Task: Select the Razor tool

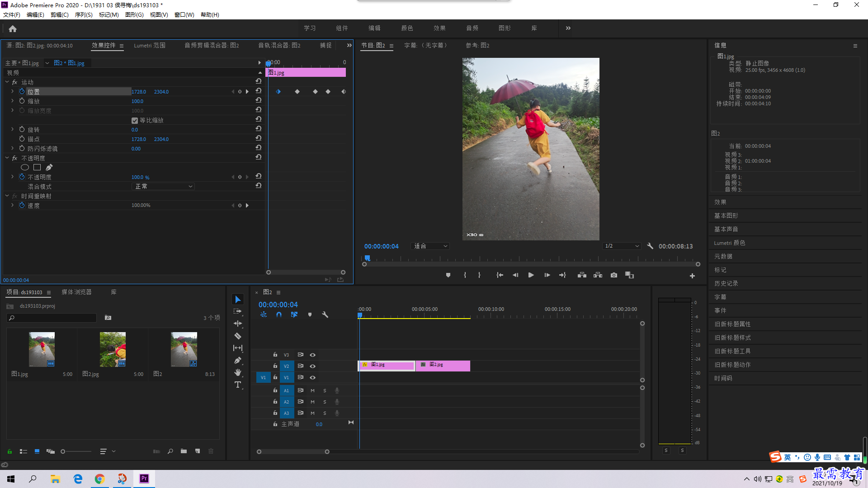Action: click(x=238, y=336)
